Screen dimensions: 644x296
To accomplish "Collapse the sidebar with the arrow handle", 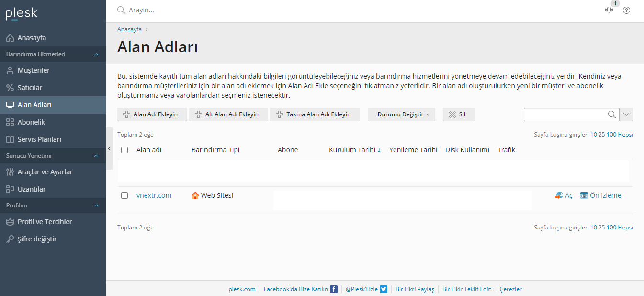I will pyautogui.click(x=109, y=148).
